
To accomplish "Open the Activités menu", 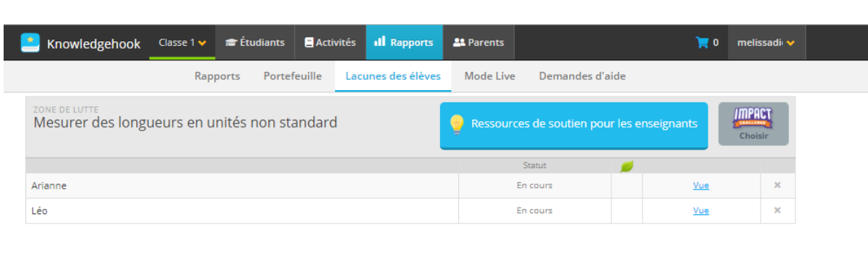I will pyautogui.click(x=330, y=43).
